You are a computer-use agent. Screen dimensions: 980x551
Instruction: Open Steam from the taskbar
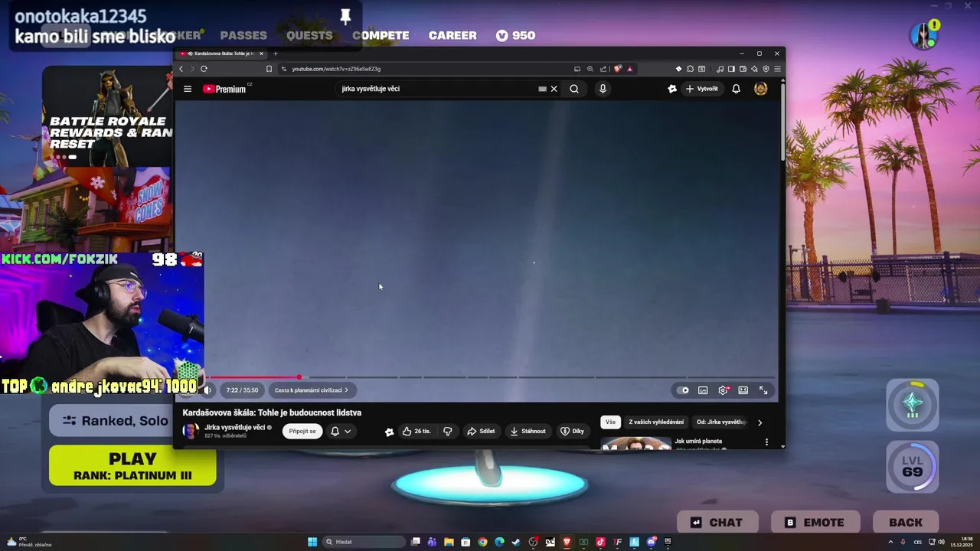point(516,542)
